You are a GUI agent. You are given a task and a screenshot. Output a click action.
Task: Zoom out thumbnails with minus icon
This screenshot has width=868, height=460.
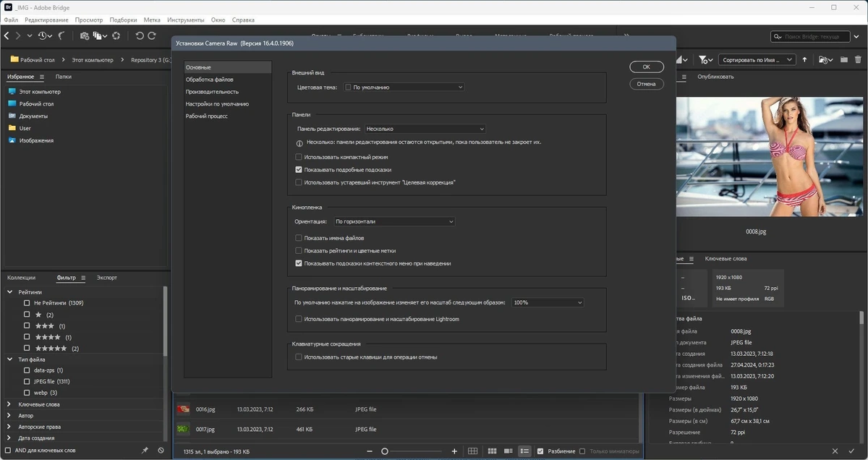(370, 451)
